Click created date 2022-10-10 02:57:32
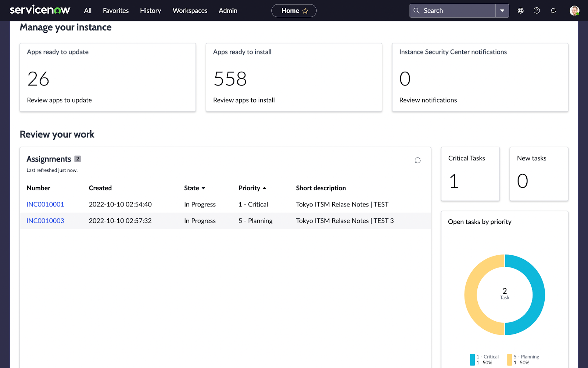 (120, 221)
